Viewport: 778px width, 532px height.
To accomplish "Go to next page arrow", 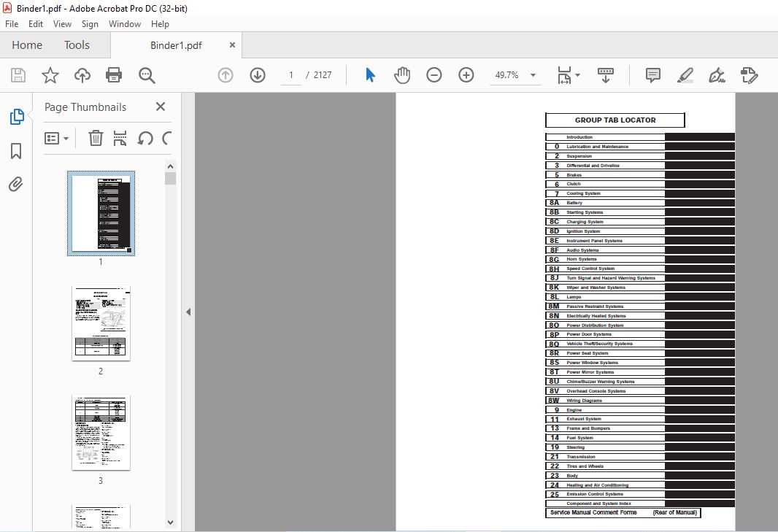I will click(x=258, y=75).
